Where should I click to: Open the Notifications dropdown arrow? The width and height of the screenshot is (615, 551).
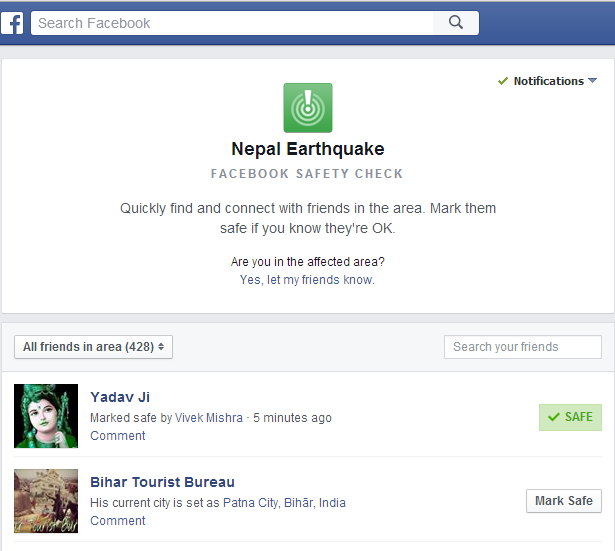[593, 81]
